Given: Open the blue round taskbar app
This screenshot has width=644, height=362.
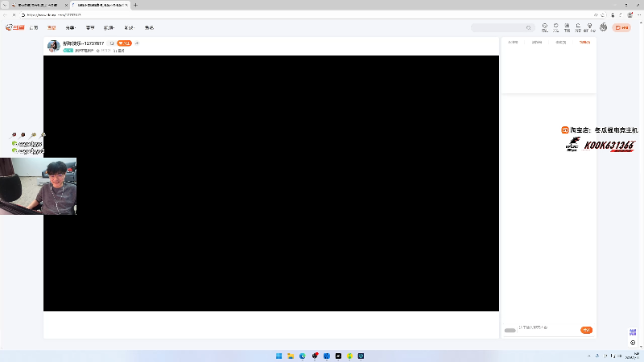Looking at the screenshot, I should point(327,356).
